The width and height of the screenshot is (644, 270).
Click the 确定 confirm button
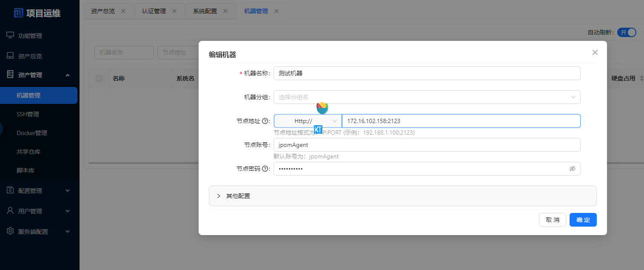coord(583,220)
